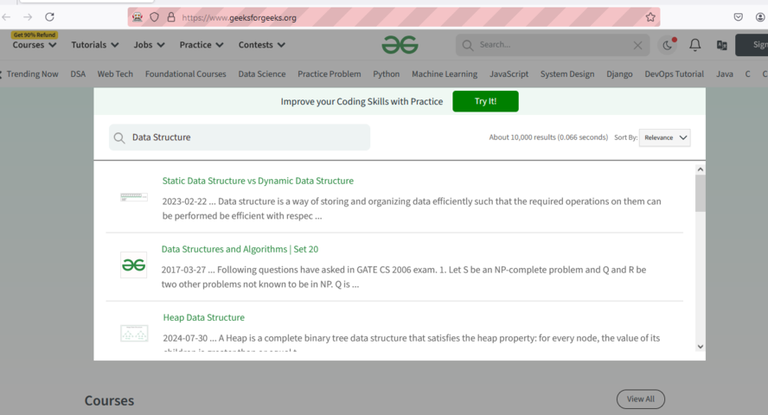768x415 pixels.
Task: Click magnifier icon in header search
Action: (x=468, y=45)
